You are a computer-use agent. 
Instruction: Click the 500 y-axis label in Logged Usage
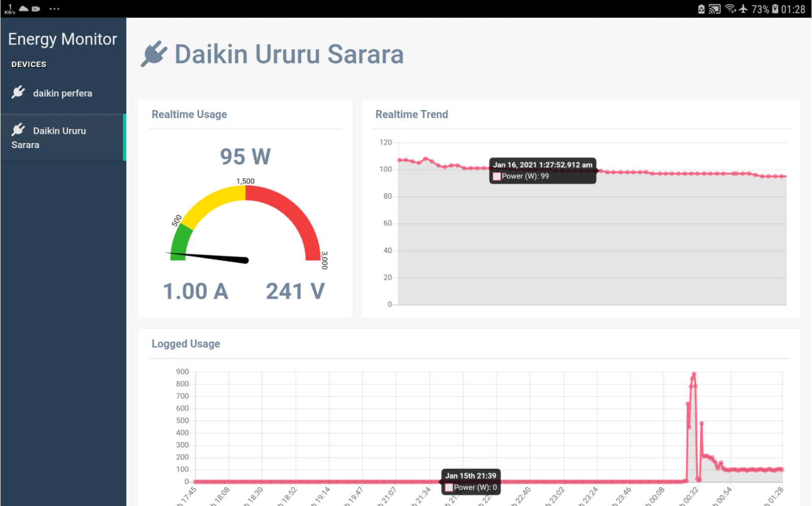click(182, 420)
